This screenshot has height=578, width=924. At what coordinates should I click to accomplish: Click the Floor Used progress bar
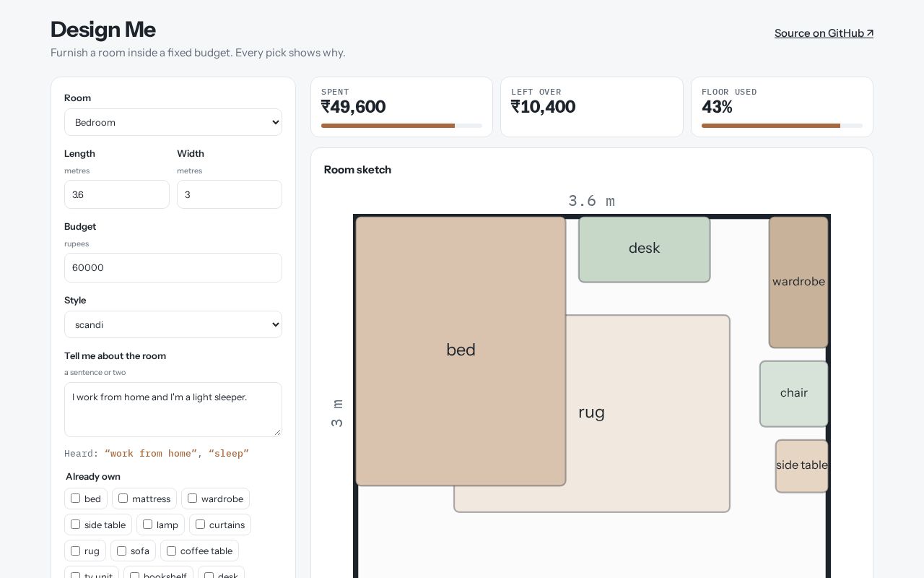pos(782,126)
